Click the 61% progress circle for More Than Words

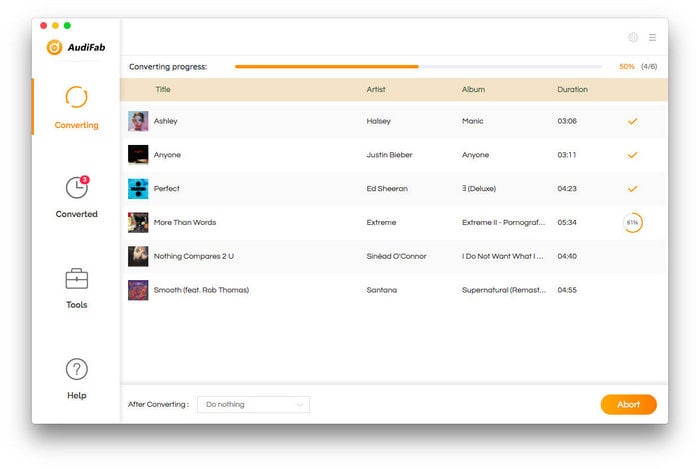pos(633,223)
